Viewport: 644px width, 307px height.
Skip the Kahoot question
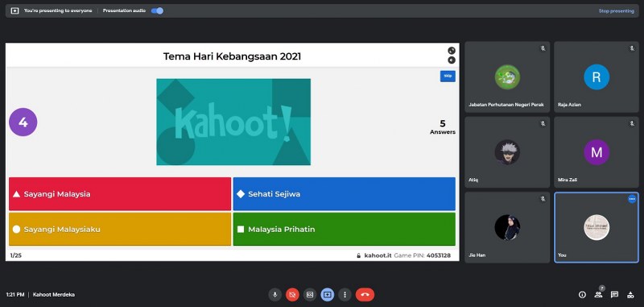(448, 76)
